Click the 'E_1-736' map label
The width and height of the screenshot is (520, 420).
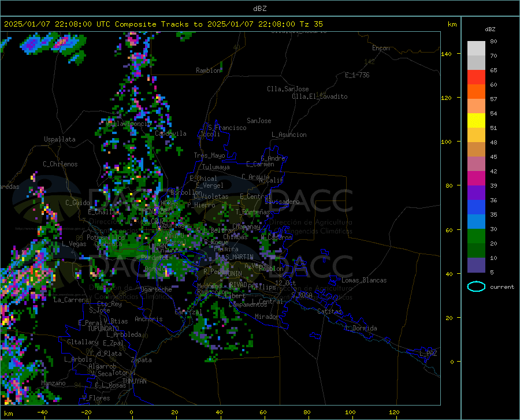[x=357, y=75]
